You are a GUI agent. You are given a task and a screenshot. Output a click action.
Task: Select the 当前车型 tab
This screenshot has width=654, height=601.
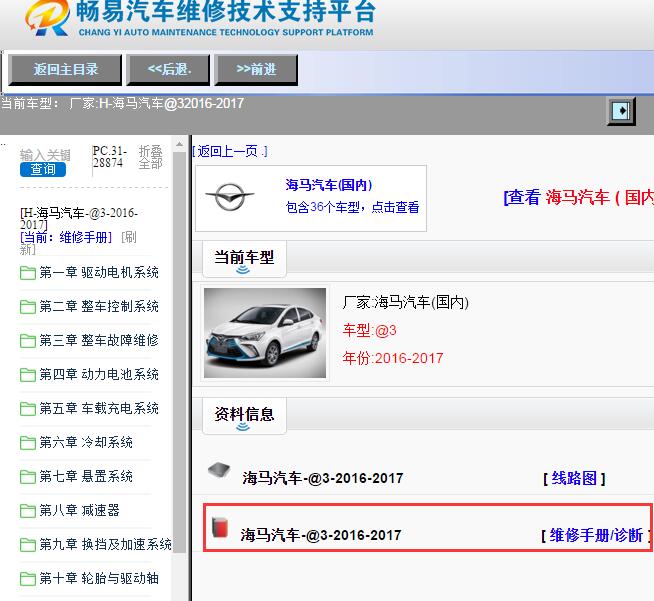click(244, 259)
